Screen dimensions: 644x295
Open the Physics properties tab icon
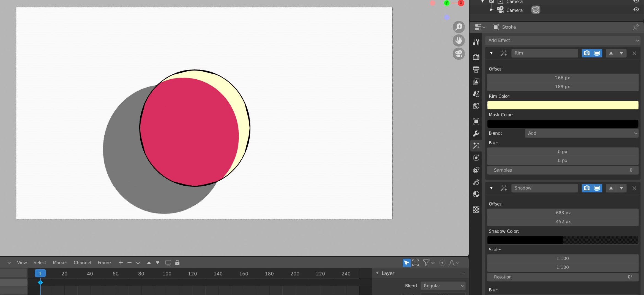[476, 158]
